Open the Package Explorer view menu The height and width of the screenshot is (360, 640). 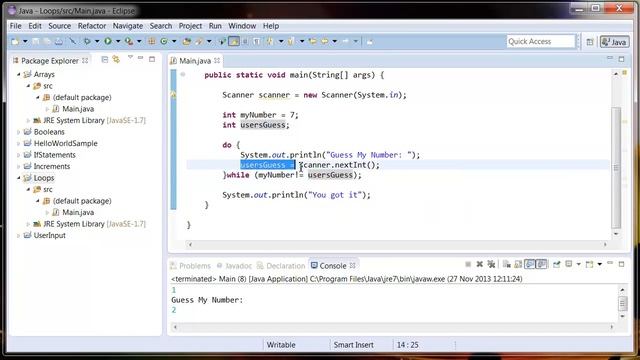[130, 58]
